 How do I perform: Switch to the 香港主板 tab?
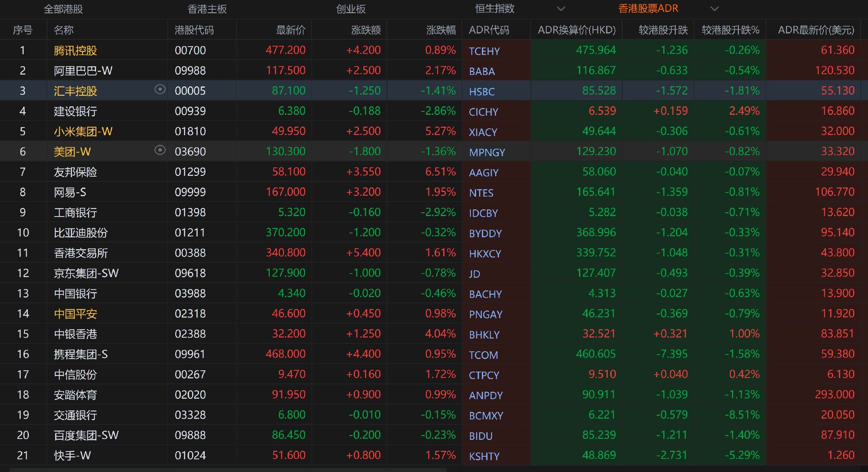tap(207, 9)
